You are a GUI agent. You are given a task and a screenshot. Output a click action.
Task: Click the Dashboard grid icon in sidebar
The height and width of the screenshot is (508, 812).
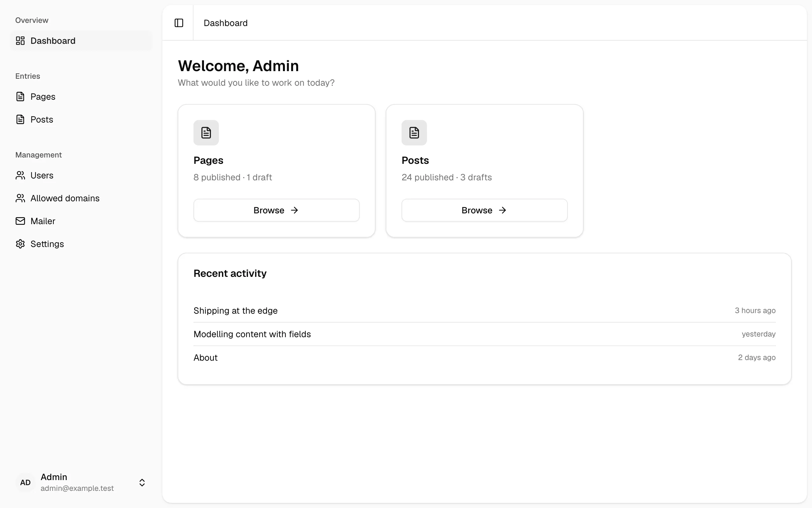click(21, 41)
